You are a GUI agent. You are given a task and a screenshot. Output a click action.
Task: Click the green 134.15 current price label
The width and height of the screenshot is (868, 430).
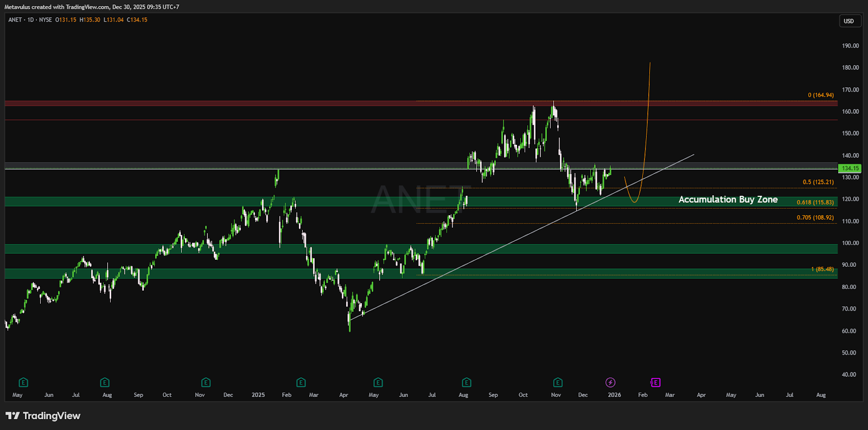(x=850, y=169)
